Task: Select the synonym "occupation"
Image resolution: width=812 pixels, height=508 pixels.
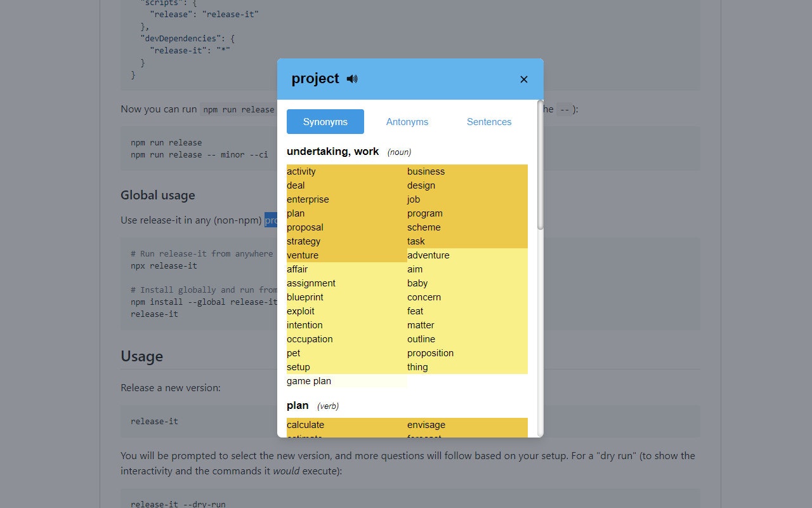Action: click(x=310, y=339)
